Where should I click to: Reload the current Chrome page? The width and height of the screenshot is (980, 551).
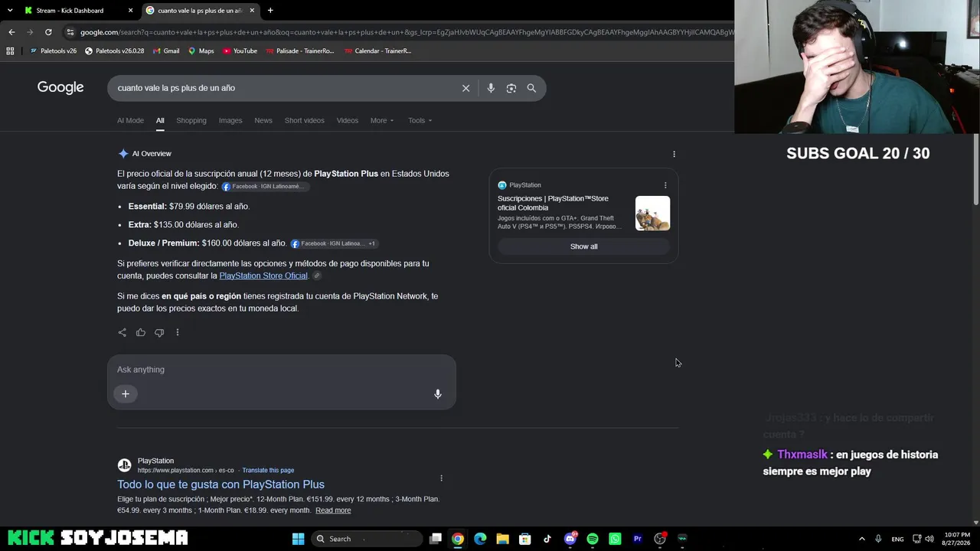(48, 32)
